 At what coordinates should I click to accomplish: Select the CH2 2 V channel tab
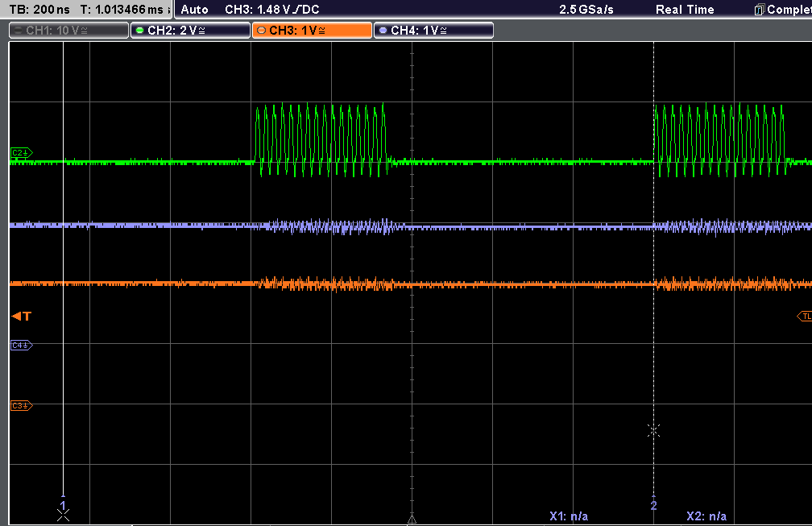(x=191, y=31)
